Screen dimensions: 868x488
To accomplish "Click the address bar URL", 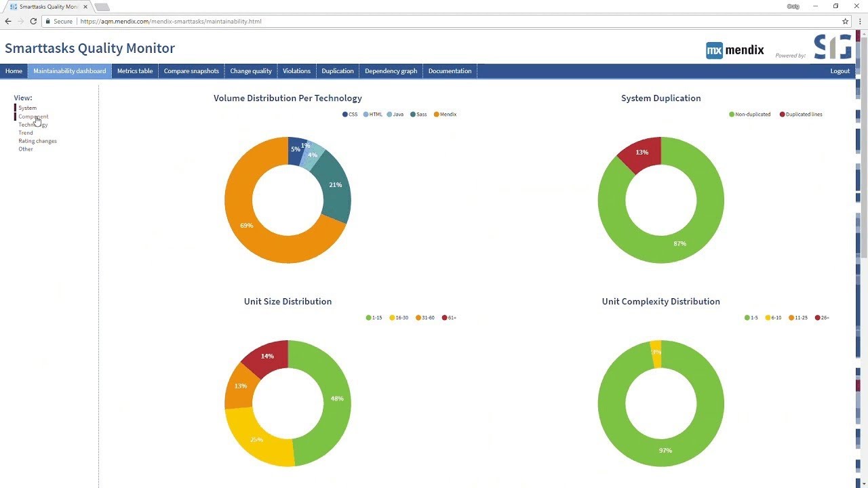I will (x=171, y=21).
